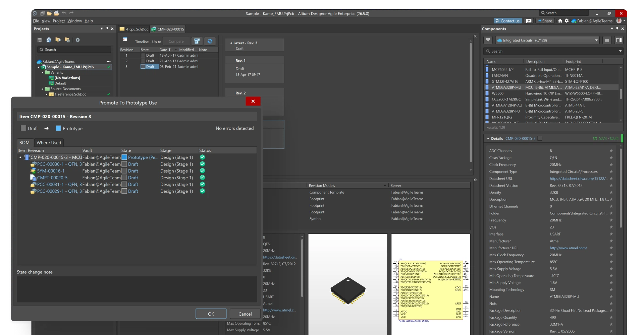Switch to the Where Used tab
Screen dimensions: 644x335
[x=49, y=143]
